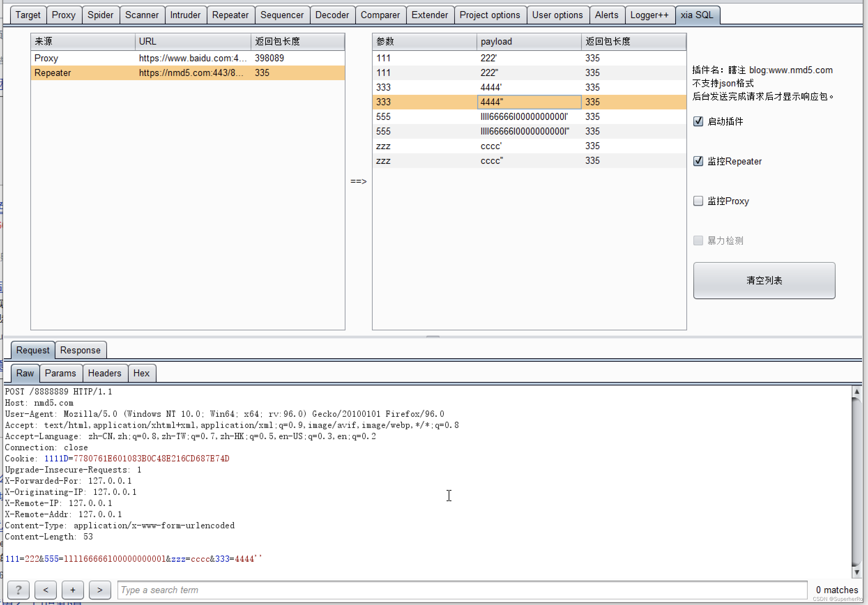Click the 清空列表 button
Viewport: 868px width, 605px height.
(764, 281)
